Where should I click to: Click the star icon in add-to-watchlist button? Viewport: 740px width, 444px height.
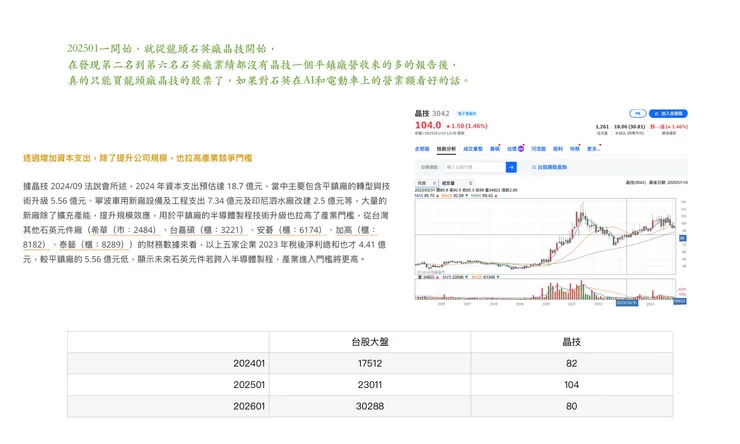pyautogui.click(x=656, y=114)
